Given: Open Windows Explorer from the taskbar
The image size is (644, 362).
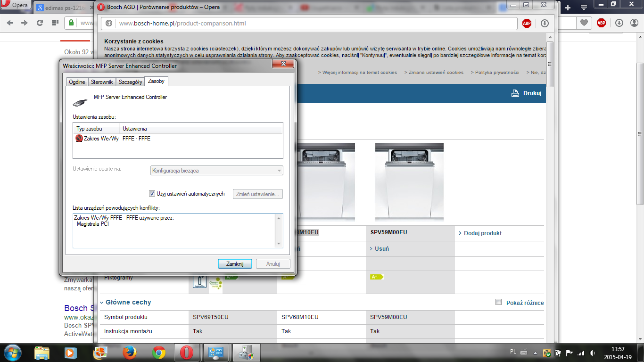Looking at the screenshot, I should coord(42,353).
